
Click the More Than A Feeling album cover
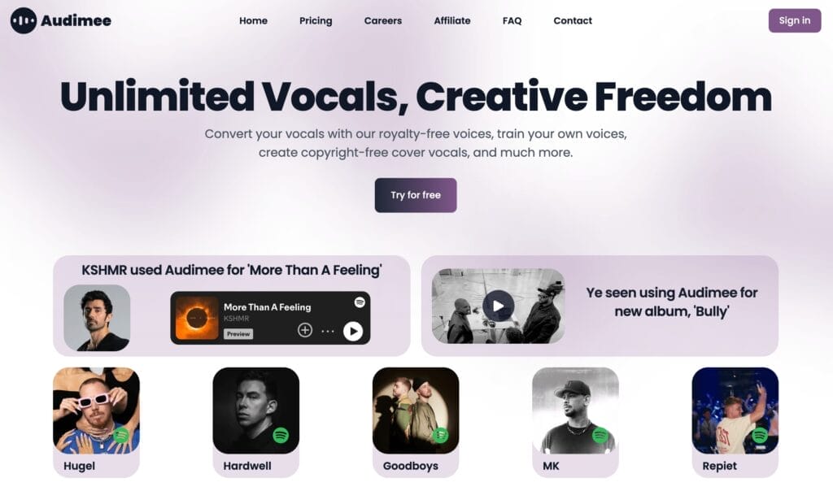click(x=197, y=318)
